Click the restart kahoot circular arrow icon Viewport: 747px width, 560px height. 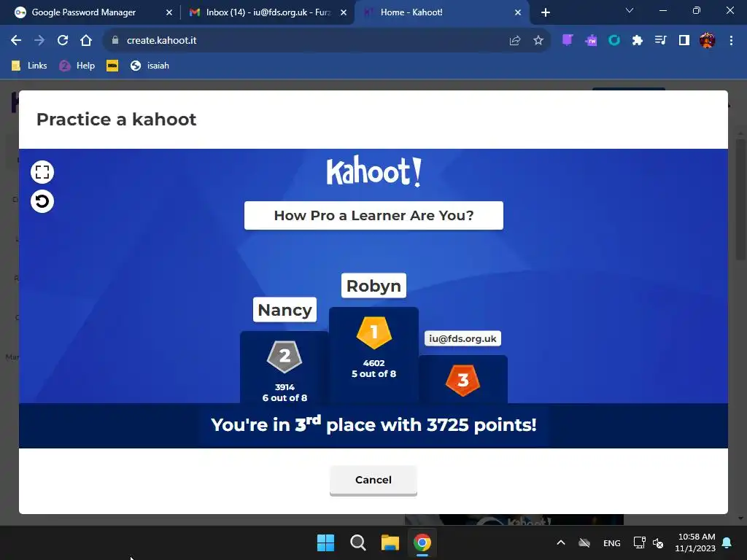[x=42, y=201]
